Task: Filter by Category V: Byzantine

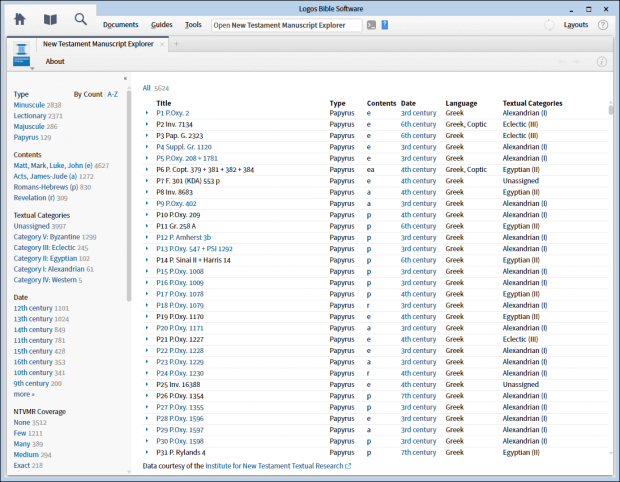Action: point(47,237)
